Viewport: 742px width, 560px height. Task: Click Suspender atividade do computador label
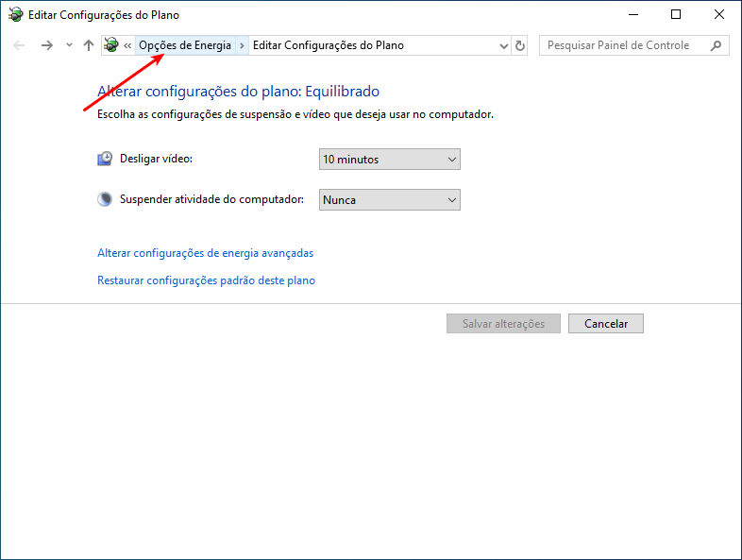pos(211,199)
